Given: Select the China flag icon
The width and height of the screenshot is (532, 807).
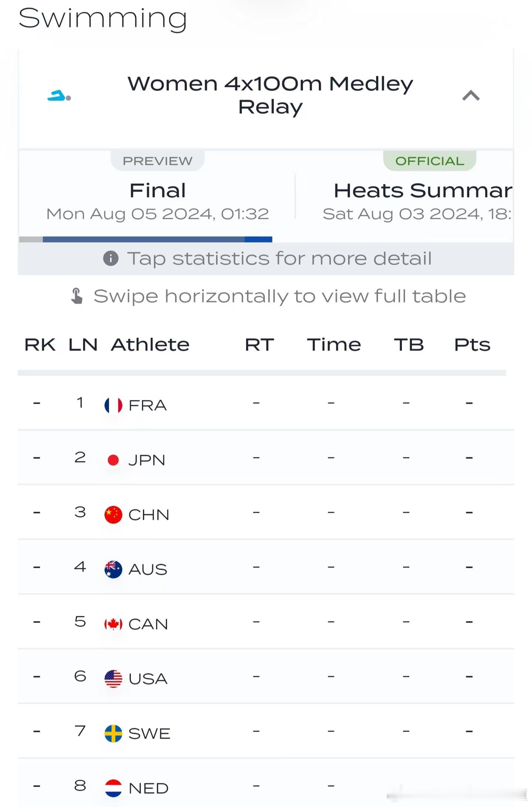Looking at the screenshot, I should click(113, 515).
